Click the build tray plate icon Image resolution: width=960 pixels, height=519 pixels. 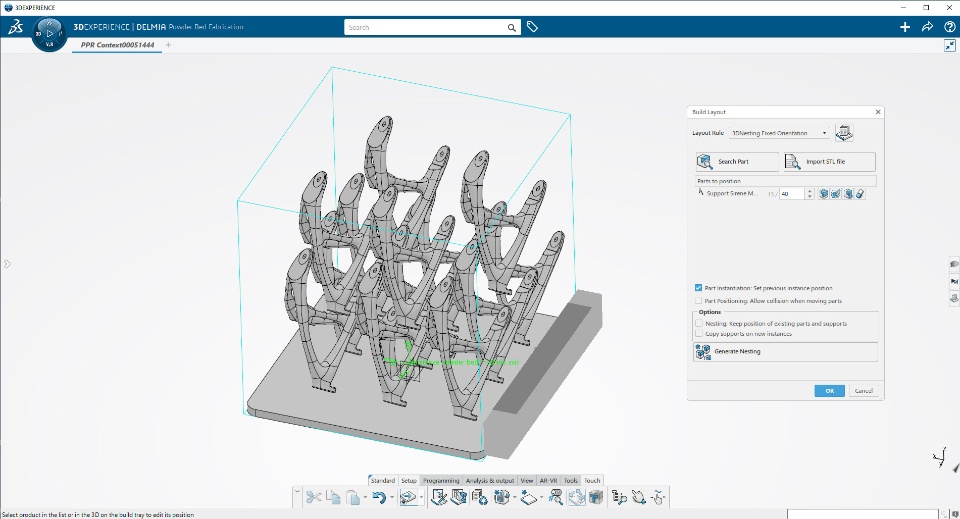click(x=528, y=497)
